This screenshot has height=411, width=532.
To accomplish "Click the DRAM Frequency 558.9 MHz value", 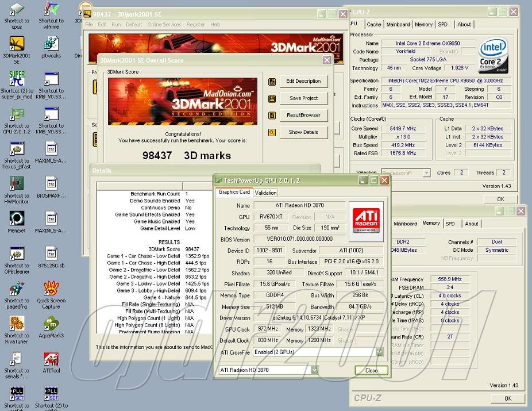I will pyautogui.click(x=449, y=279).
